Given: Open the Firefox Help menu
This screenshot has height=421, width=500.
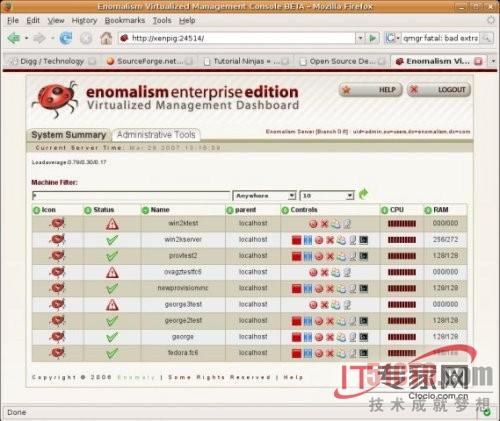Looking at the screenshot, I should tap(187, 21).
